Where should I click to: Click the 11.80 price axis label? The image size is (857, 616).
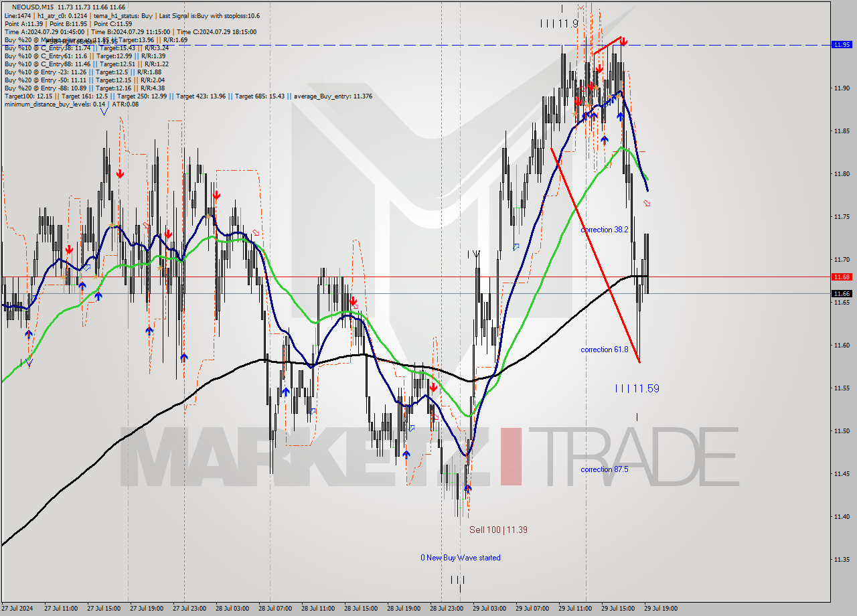[842, 173]
